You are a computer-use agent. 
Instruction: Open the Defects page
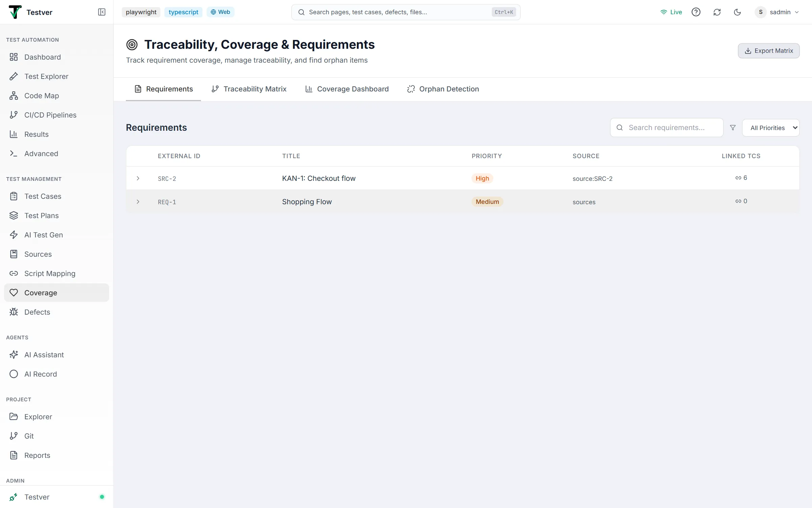(57, 312)
